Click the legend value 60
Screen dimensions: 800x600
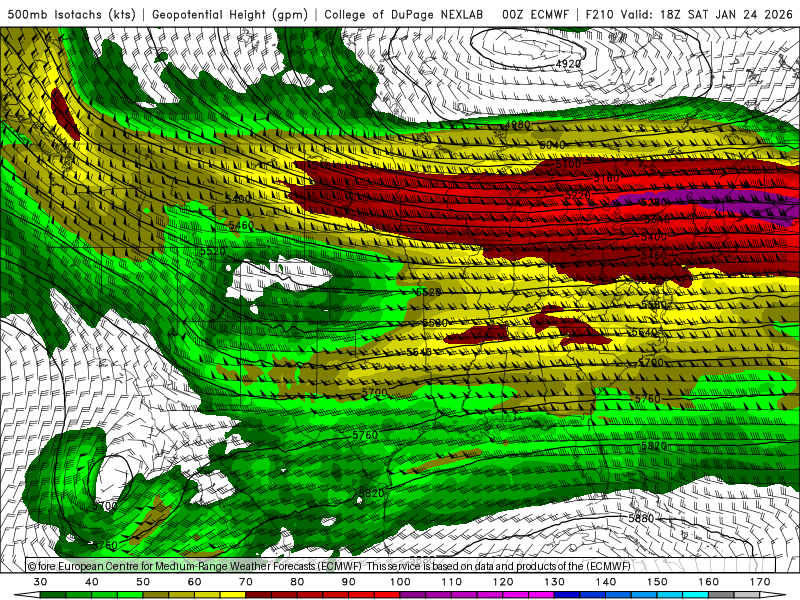194,582
